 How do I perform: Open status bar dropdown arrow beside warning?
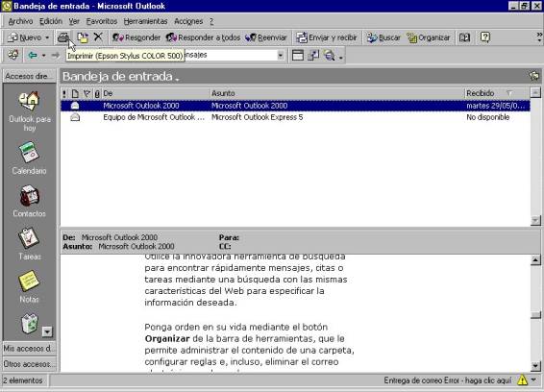534,380
